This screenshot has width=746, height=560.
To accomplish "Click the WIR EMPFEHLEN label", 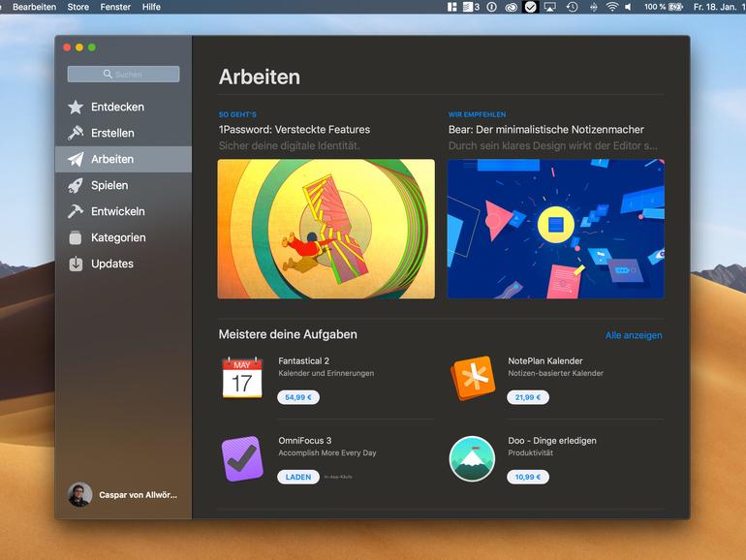I will 478,114.
